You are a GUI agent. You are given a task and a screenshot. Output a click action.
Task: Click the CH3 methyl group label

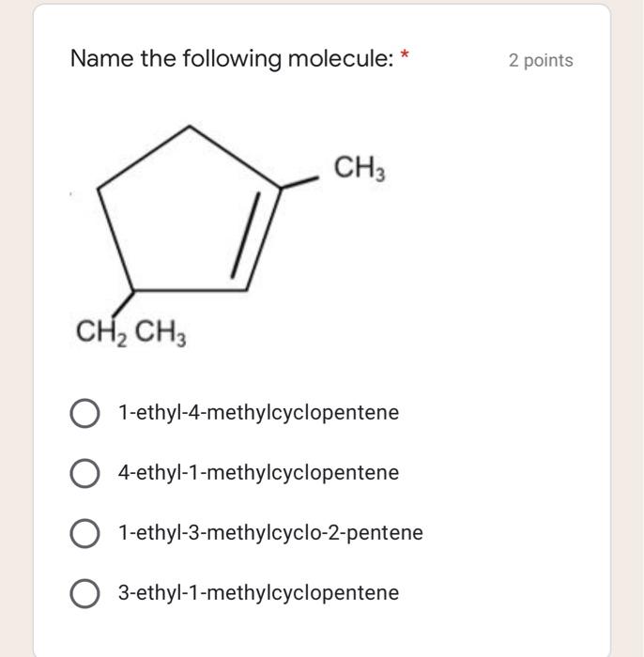point(359,168)
